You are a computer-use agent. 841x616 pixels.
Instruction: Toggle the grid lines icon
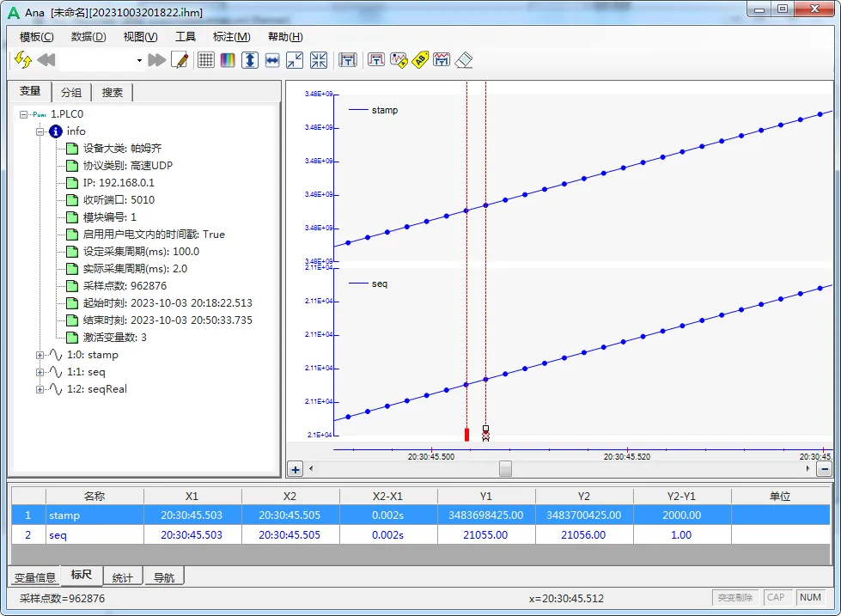click(206, 59)
